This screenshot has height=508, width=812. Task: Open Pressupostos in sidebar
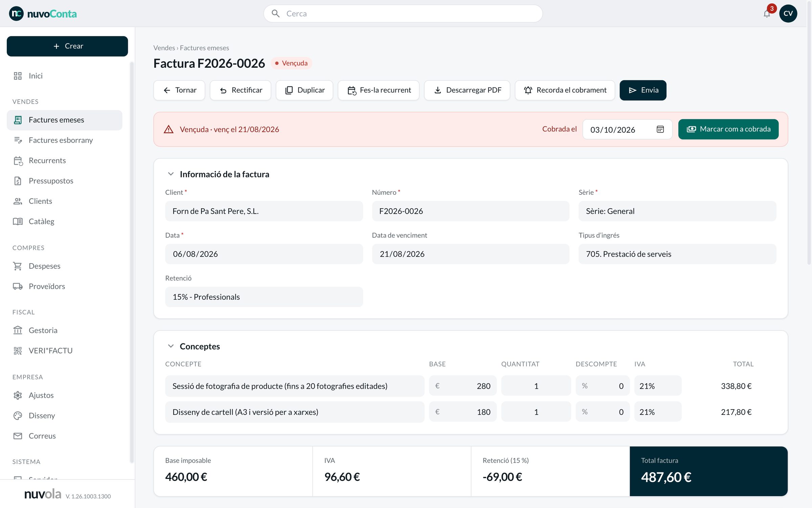coord(64,181)
